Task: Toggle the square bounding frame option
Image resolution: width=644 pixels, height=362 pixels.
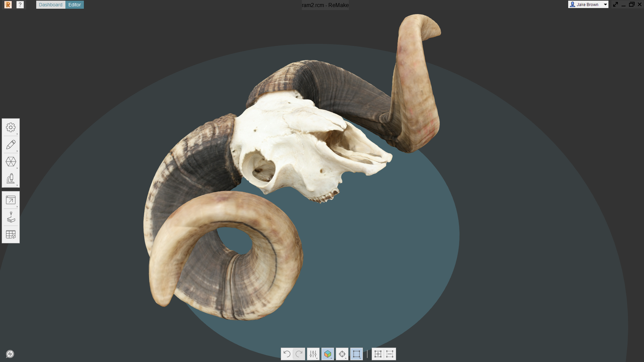Action: pyautogui.click(x=357, y=354)
